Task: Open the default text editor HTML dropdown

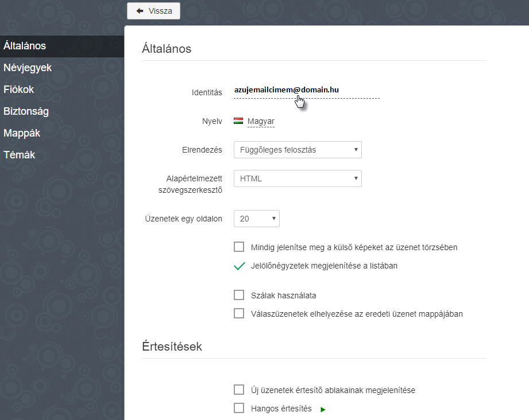Action: (298, 178)
